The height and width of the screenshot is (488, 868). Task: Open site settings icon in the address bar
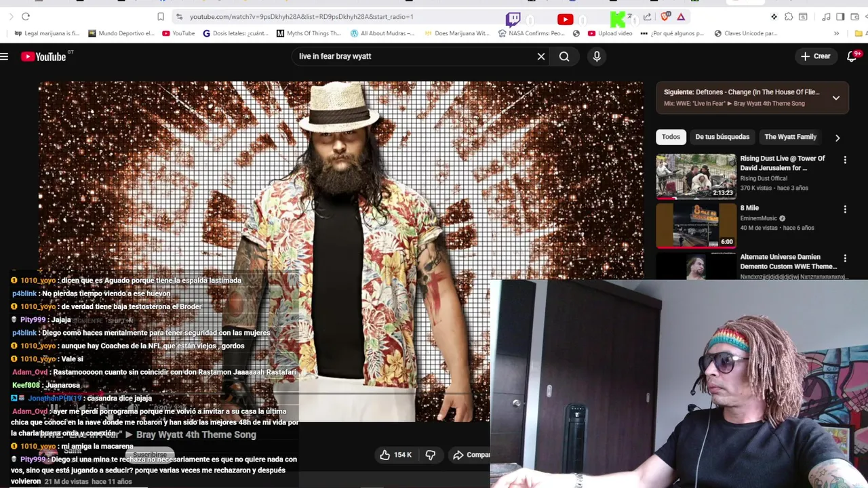(179, 16)
